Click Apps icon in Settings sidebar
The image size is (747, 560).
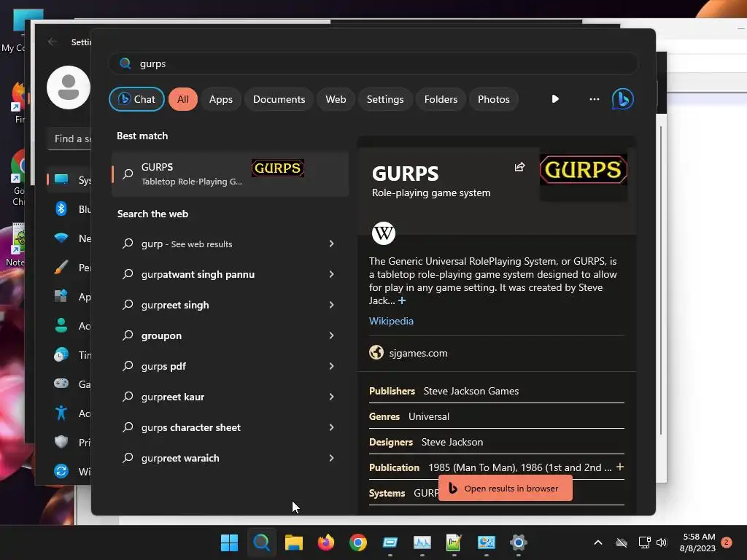click(x=61, y=296)
